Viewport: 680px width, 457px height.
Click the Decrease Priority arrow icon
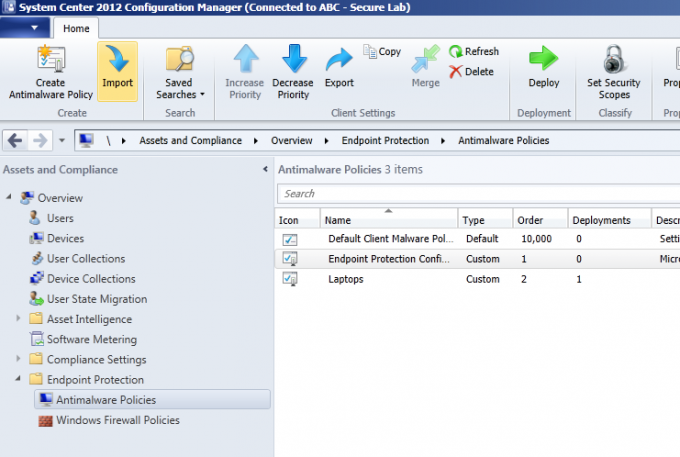294,58
